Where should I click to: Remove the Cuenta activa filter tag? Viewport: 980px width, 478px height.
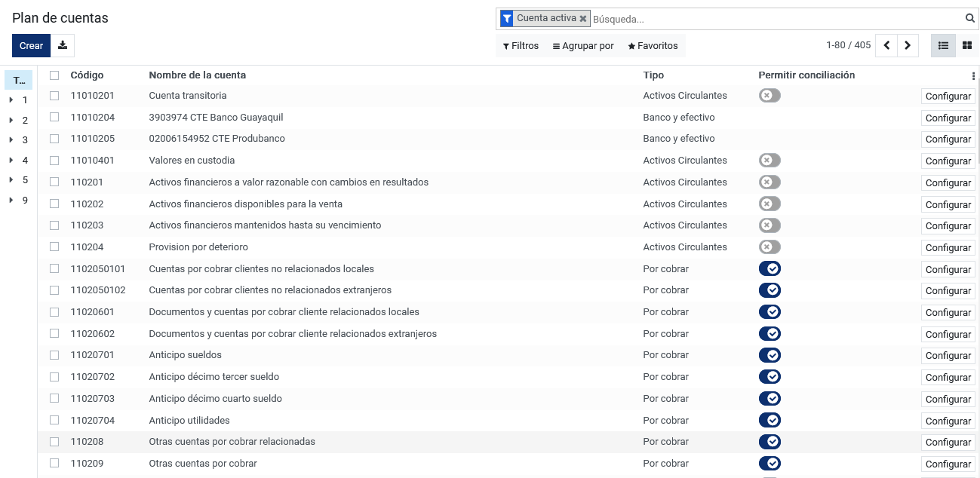[583, 19]
